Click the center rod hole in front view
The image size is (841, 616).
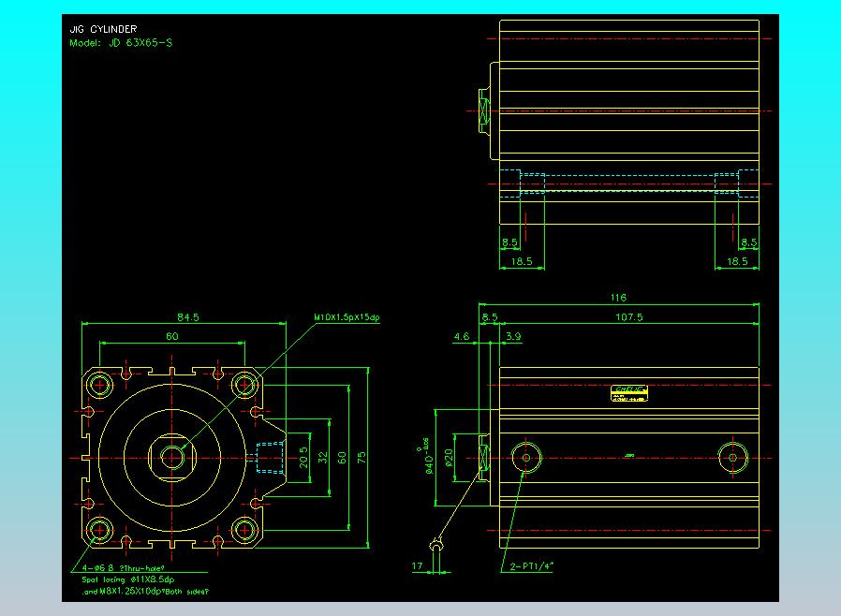[x=172, y=457]
